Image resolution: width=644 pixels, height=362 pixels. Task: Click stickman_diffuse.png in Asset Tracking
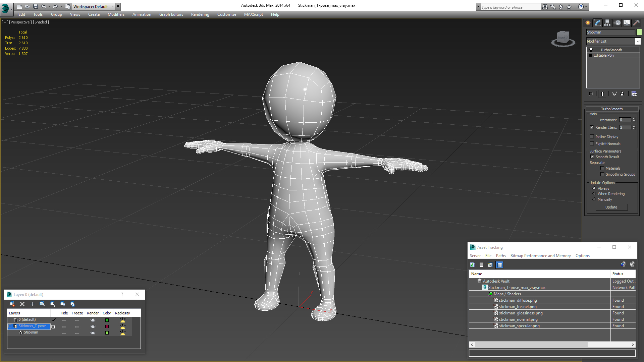coord(518,300)
